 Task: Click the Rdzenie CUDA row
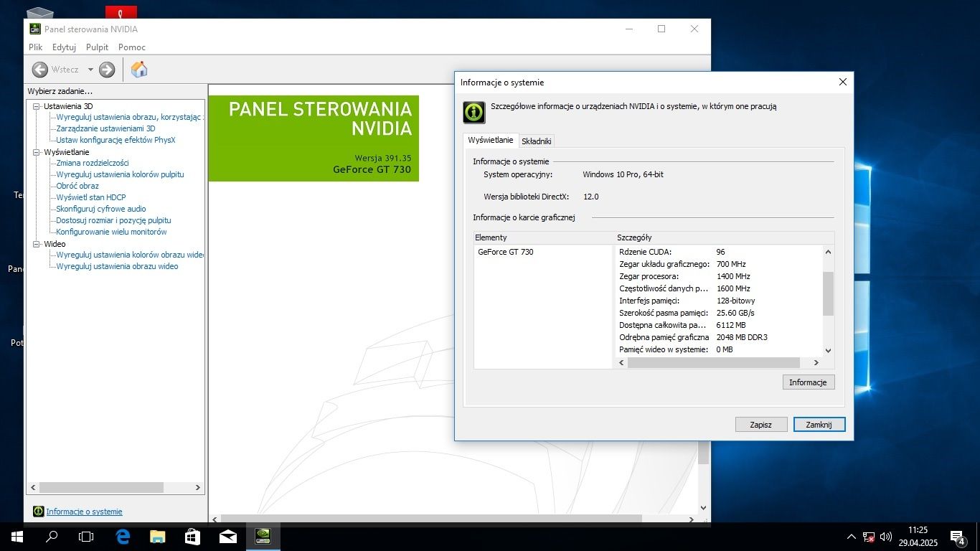[x=718, y=252]
